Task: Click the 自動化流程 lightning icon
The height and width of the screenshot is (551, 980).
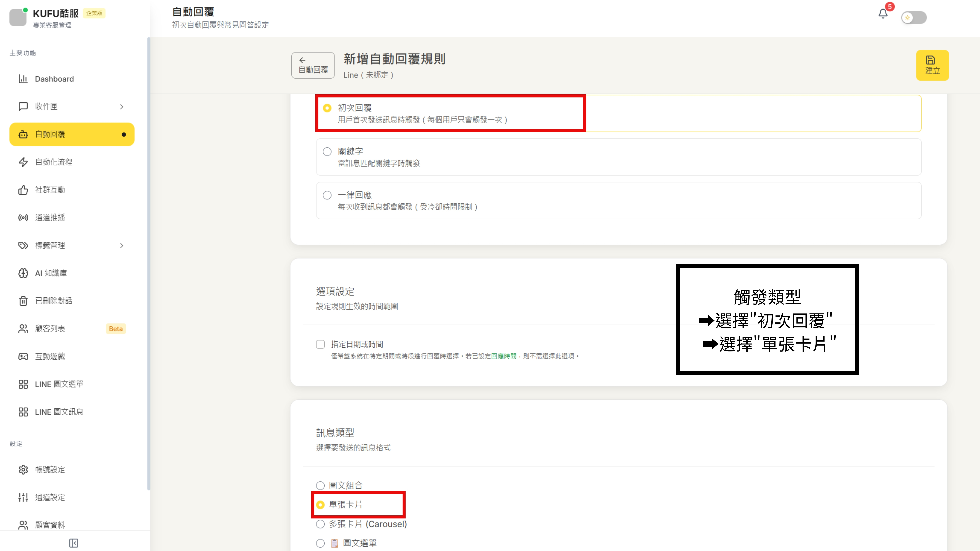Action: click(x=23, y=162)
